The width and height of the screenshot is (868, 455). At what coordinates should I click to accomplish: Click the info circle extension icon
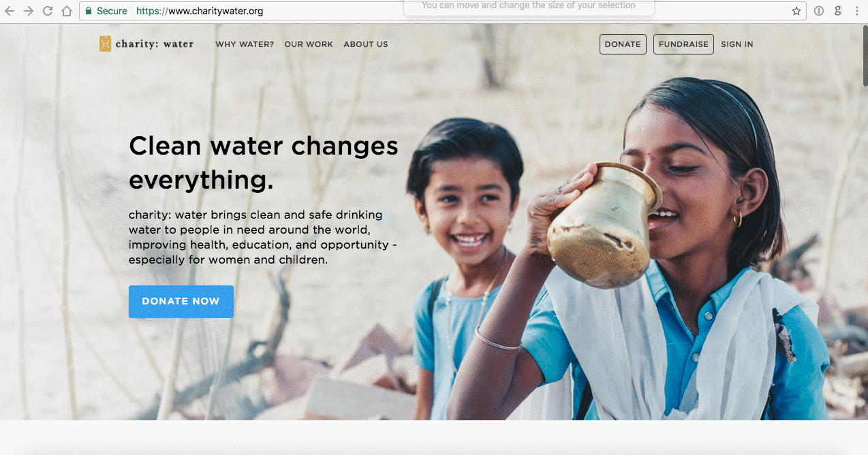pos(819,11)
